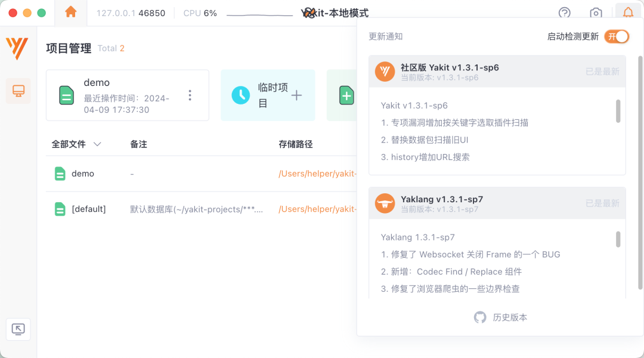644x358 pixels.
Task: Click 已是最新 for Yaklang
Action: (x=602, y=203)
